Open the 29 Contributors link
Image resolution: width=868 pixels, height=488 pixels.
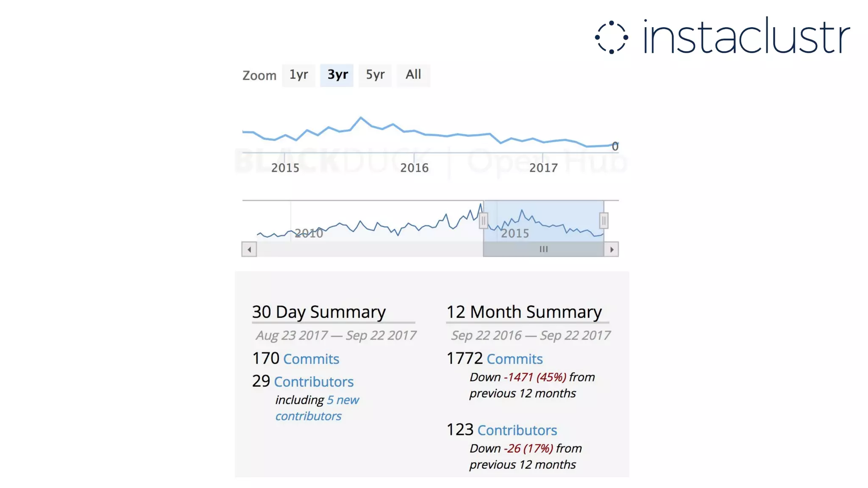(314, 382)
